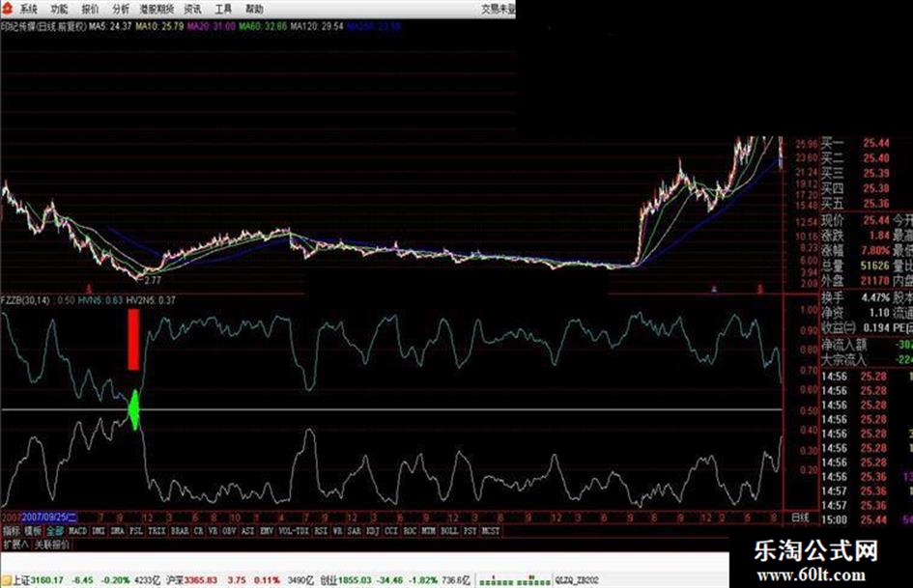Select the BOLL indicator tab
Viewport: 913px width, 588px height.
coord(449,531)
